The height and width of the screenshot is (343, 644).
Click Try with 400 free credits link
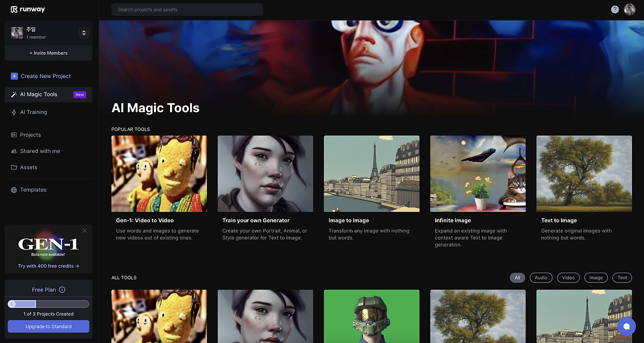coord(48,266)
